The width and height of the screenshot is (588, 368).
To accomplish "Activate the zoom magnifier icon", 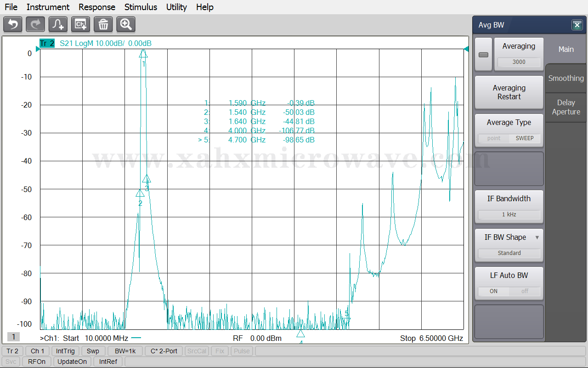I will point(125,24).
